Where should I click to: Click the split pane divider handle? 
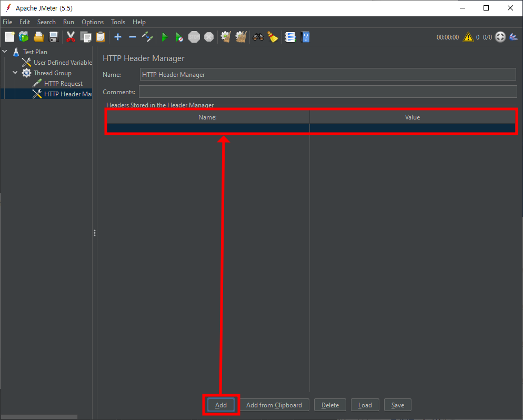click(95, 233)
